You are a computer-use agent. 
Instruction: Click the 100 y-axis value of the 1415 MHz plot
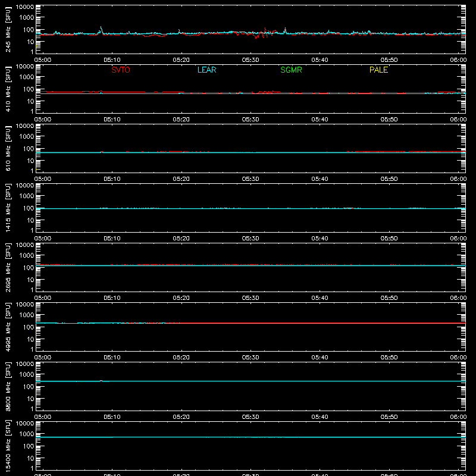pyautogui.click(x=29, y=208)
